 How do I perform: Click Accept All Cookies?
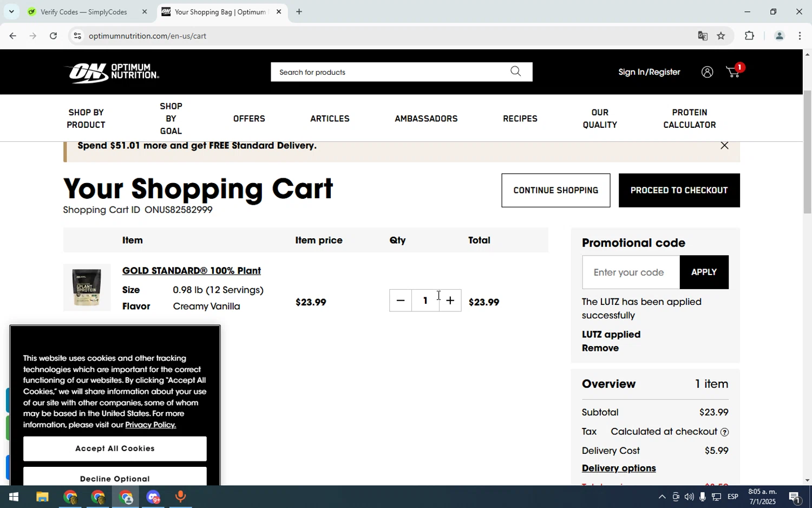point(115,448)
